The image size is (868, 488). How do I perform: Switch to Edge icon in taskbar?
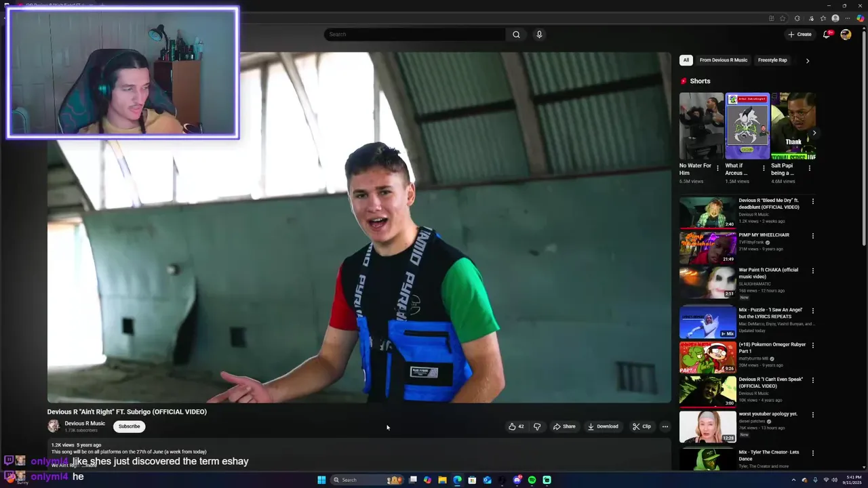457,480
